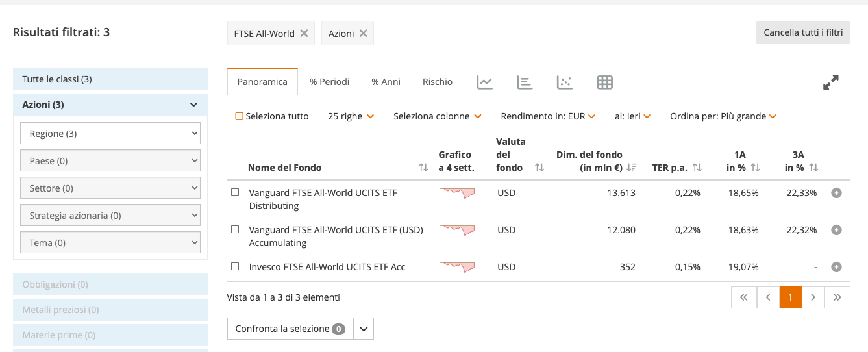The width and height of the screenshot is (868, 352).
Task: Check the Invesco FTSE All-World ETF box
Action: [x=235, y=266]
